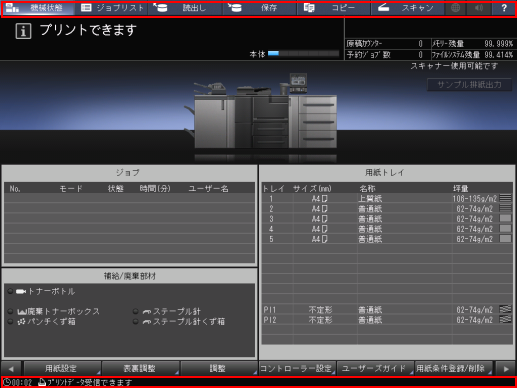Screen dimensions: 517x388
Task: Click the ユーザー名 column header
Action: [x=209, y=189]
